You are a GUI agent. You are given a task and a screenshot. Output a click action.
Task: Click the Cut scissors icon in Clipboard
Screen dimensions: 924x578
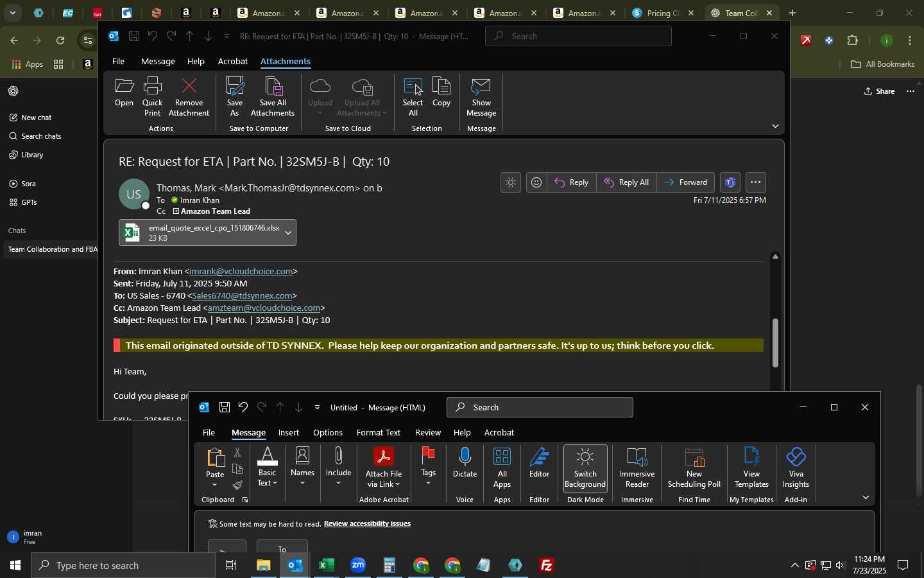237,453
